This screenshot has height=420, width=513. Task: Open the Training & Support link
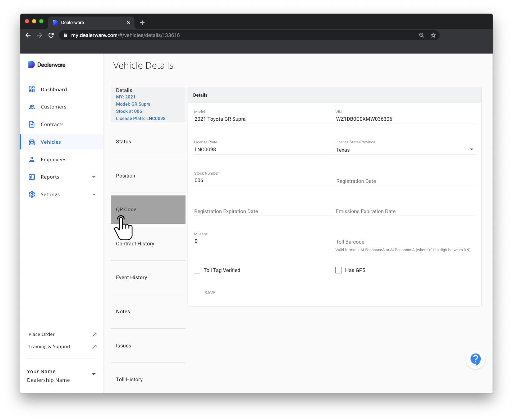tap(50, 347)
